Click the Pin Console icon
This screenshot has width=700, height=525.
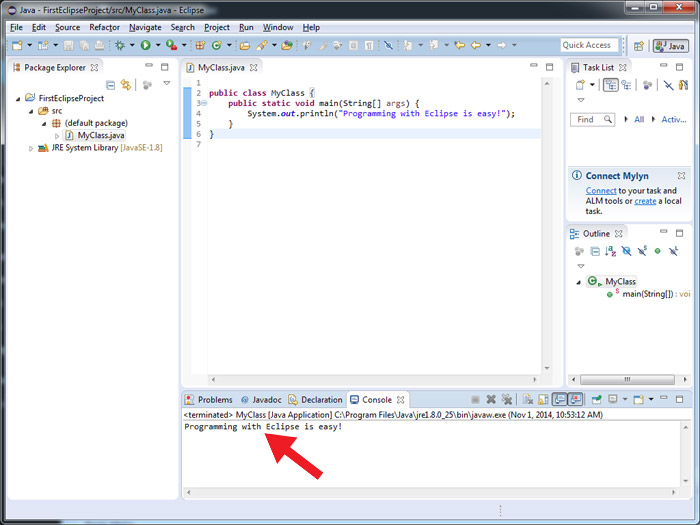tap(596, 399)
